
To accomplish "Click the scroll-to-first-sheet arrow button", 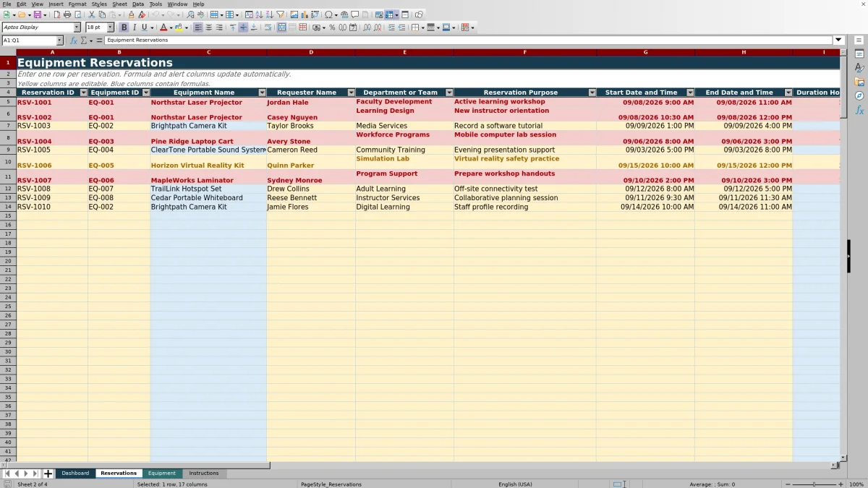I will coord(7,474).
